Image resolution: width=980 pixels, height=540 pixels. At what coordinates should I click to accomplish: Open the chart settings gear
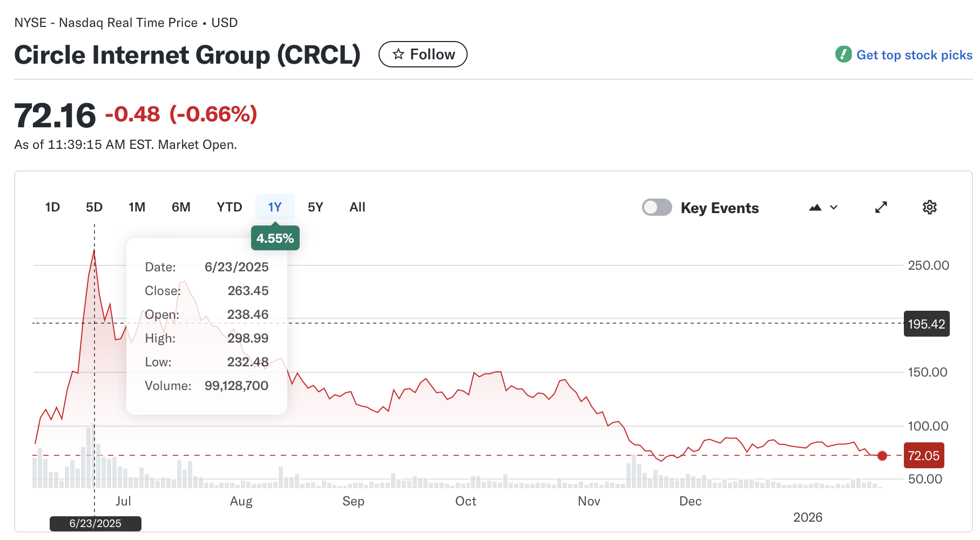(x=930, y=207)
